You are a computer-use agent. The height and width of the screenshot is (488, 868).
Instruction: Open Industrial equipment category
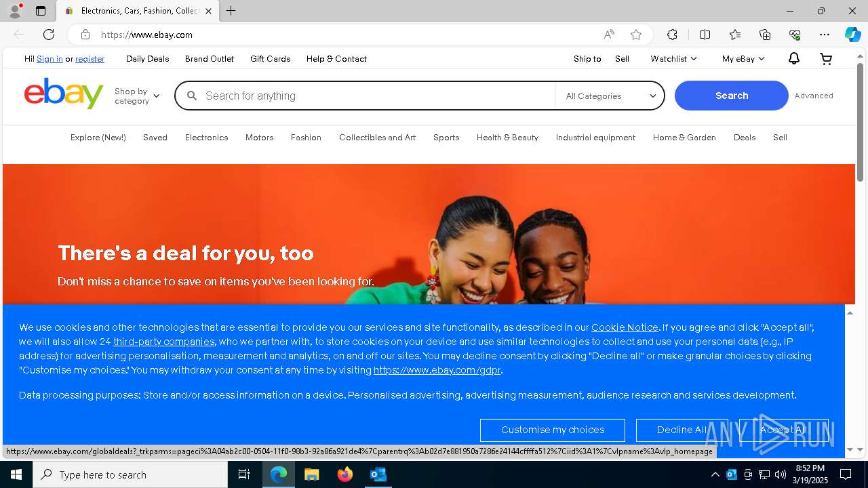pyautogui.click(x=595, y=138)
